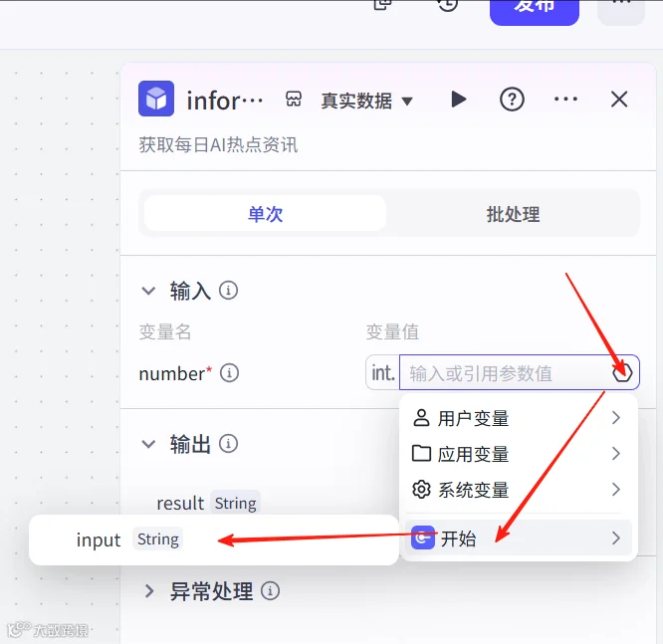The width and height of the screenshot is (663, 644).
Task: Click info icon next to 异常处理
Action: [270, 590]
